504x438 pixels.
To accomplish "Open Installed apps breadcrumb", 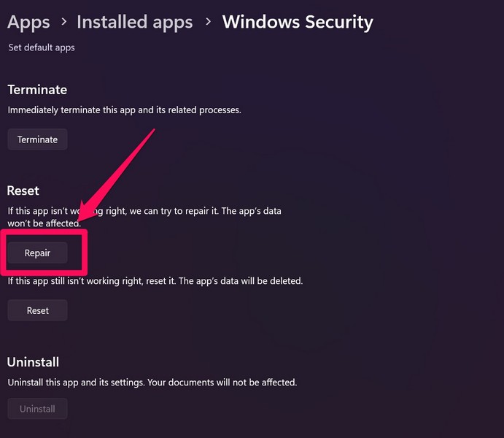I will pos(134,22).
